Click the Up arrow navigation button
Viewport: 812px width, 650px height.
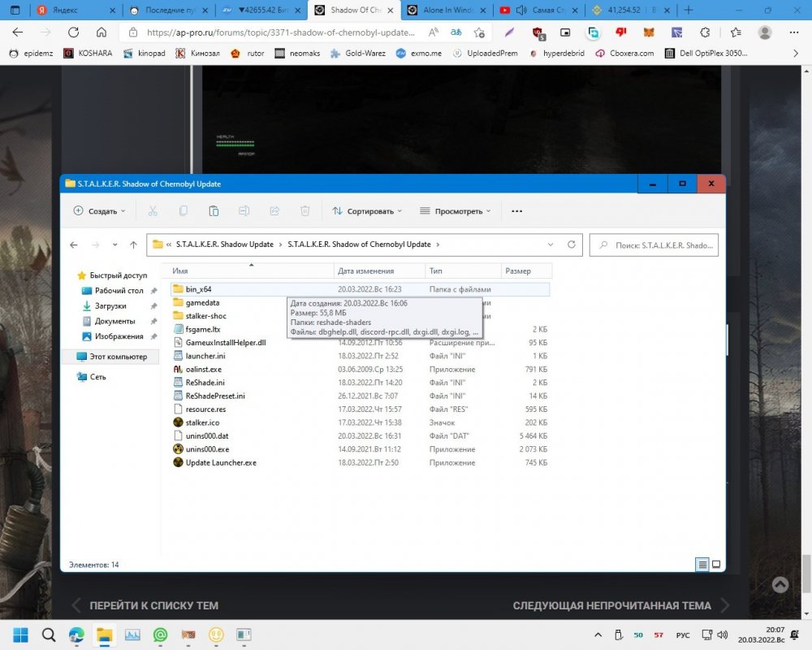(134, 245)
